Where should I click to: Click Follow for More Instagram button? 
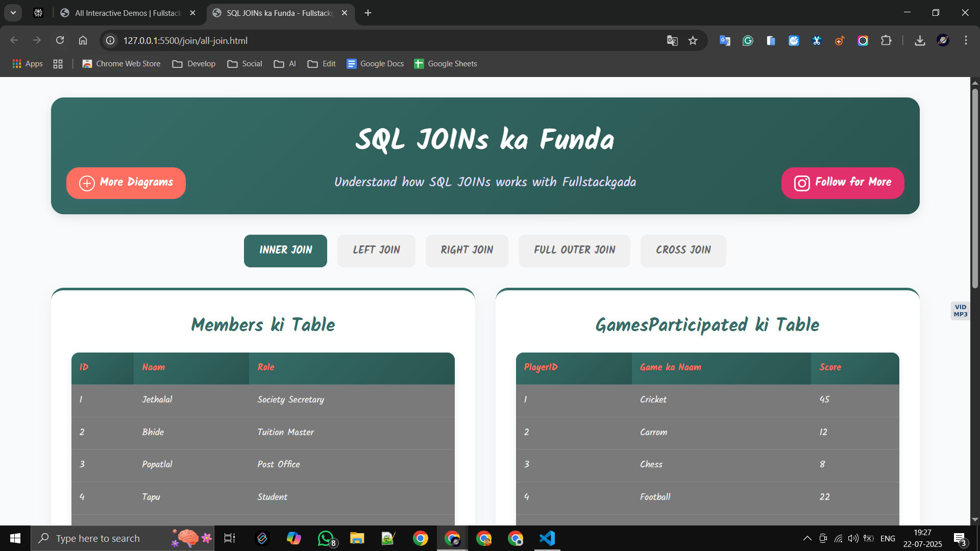coord(843,183)
